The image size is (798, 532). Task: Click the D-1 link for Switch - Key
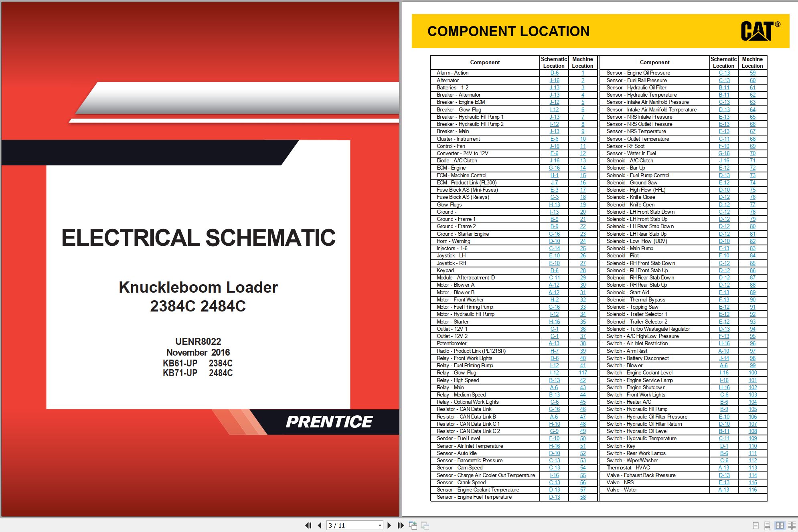coord(724,446)
